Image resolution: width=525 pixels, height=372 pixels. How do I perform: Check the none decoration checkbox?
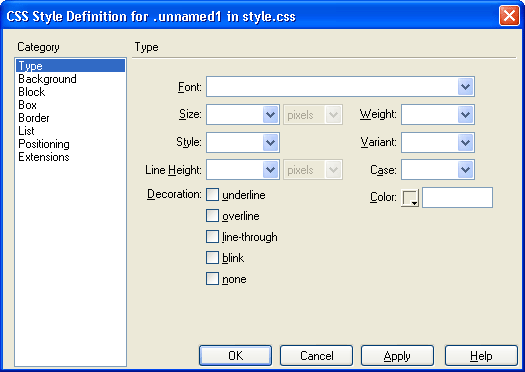click(x=212, y=279)
